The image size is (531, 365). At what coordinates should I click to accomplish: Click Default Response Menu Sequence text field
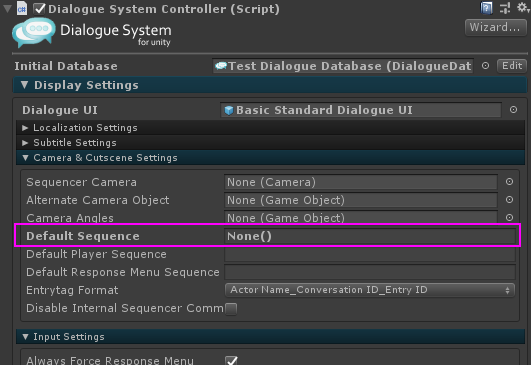coord(370,272)
